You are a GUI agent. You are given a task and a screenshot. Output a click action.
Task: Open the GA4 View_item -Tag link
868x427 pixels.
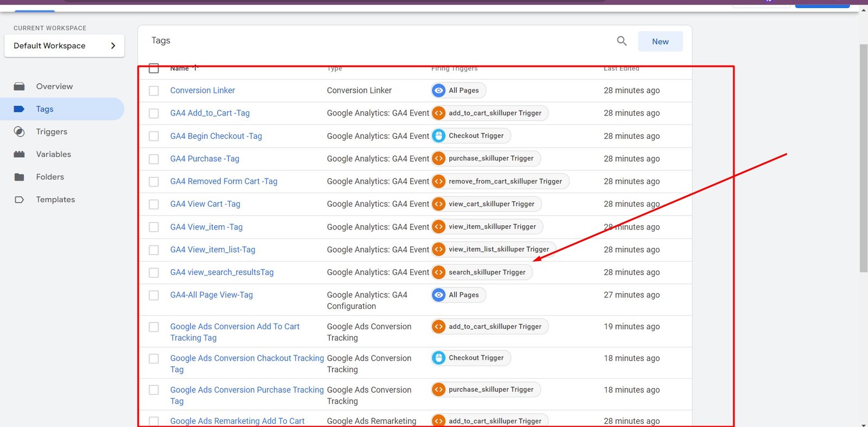coord(206,227)
